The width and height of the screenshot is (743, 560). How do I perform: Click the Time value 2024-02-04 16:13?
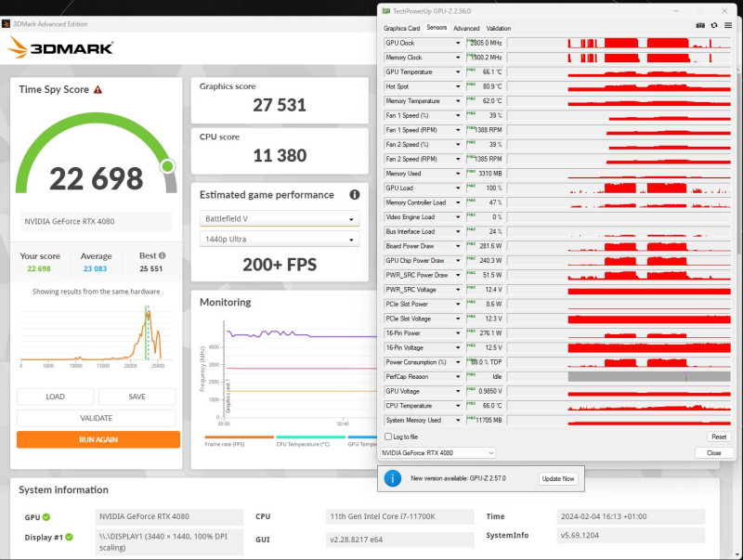632,516
